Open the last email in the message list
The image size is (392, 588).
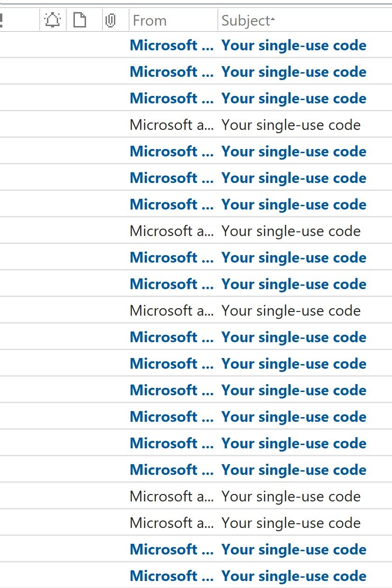point(196,576)
